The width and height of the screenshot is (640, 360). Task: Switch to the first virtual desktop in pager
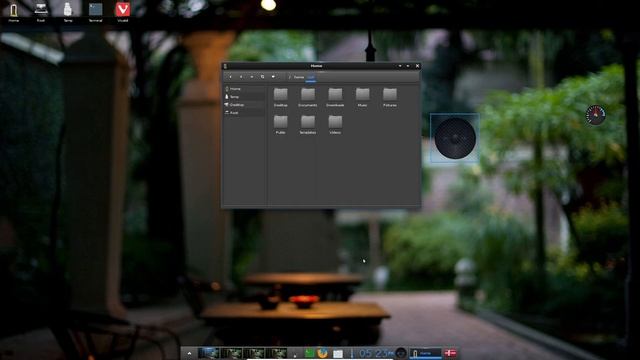(209, 353)
